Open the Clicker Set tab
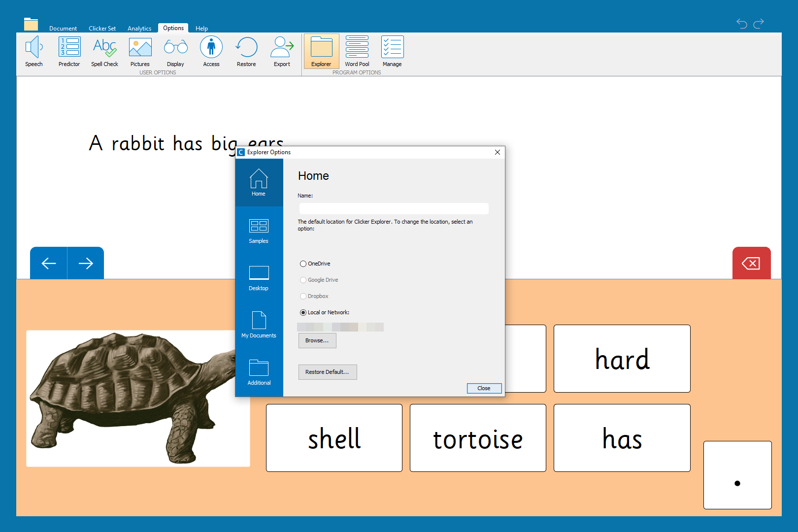This screenshot has width=798, height=532. 102,29
